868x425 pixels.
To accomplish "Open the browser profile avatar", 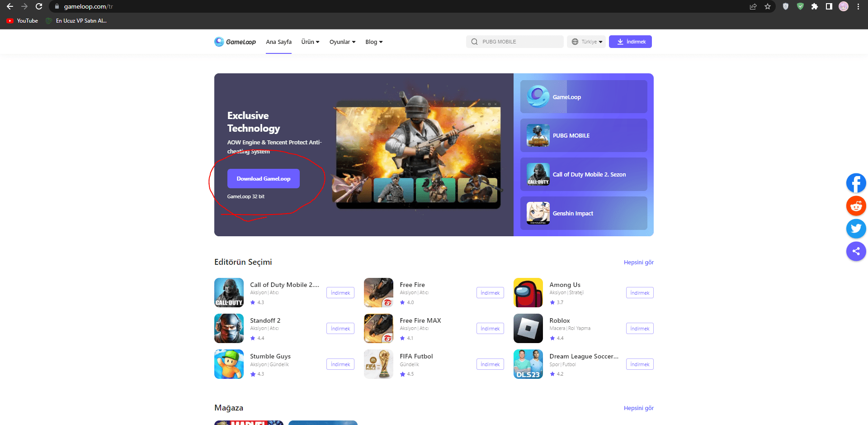I will (844, 6).
